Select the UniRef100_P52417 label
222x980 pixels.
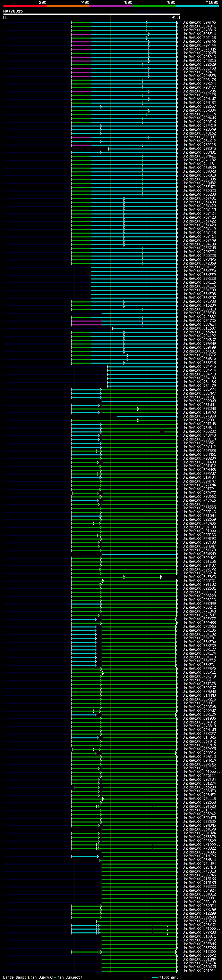click(x=199, y=72)
